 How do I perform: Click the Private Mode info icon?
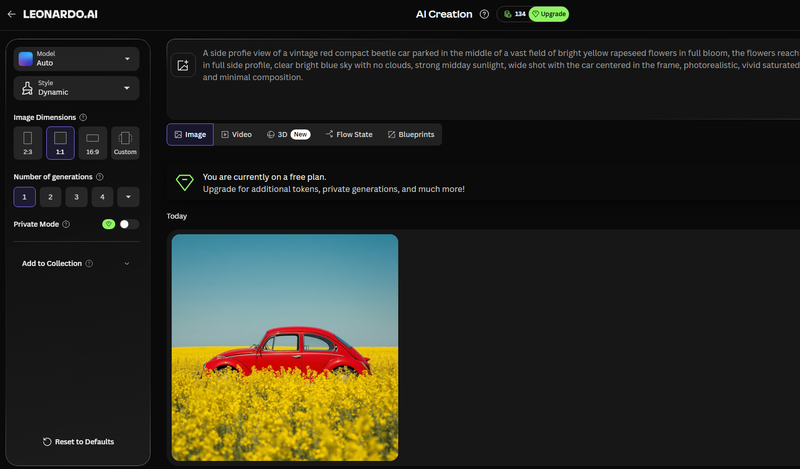pyautogui.click(x=66, y=224)
